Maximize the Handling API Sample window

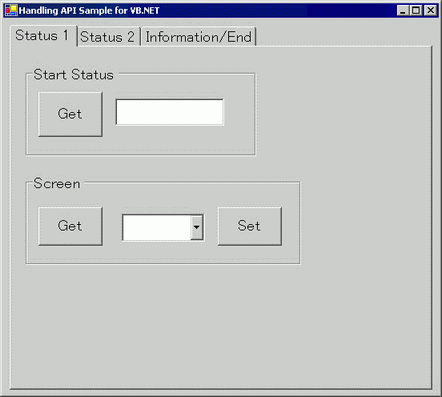click(416, 11)
